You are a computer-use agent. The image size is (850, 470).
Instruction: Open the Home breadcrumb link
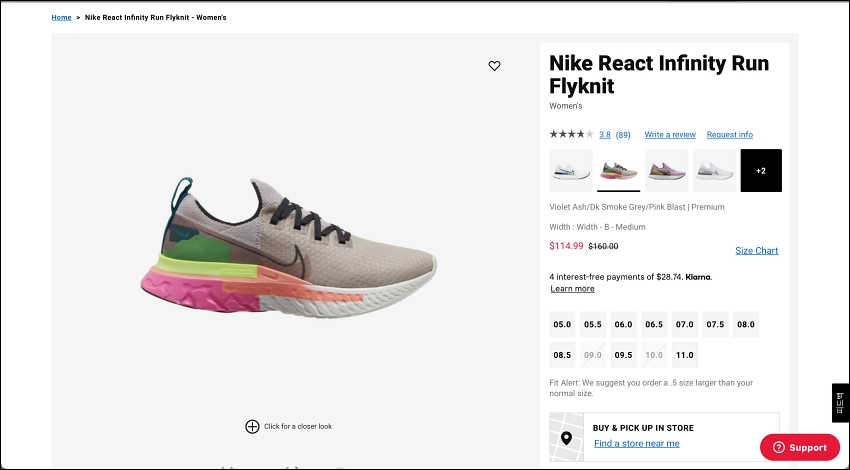61,17
